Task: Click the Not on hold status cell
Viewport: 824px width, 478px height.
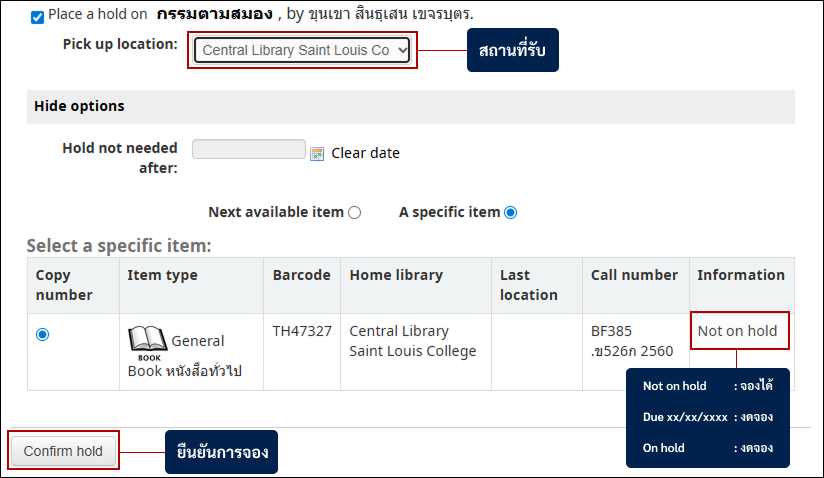Action: click(x=737, y=331)
